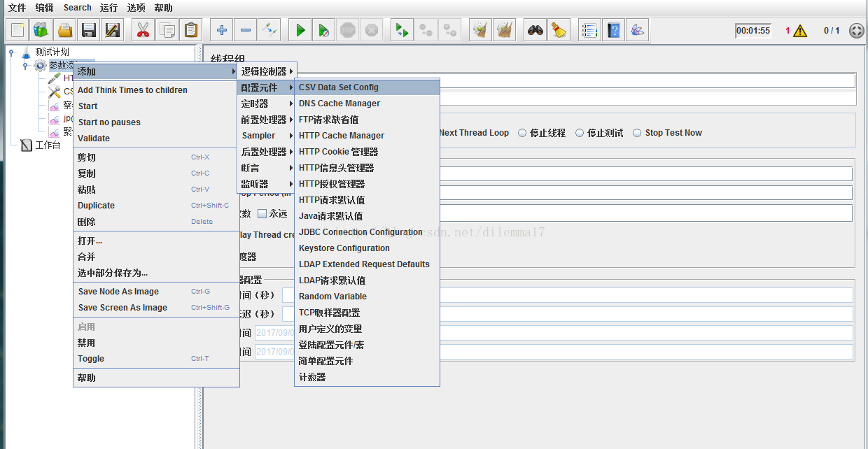Click Duplicate in context menu
Viewport: 868px width, 449px height.
(157, 206)
